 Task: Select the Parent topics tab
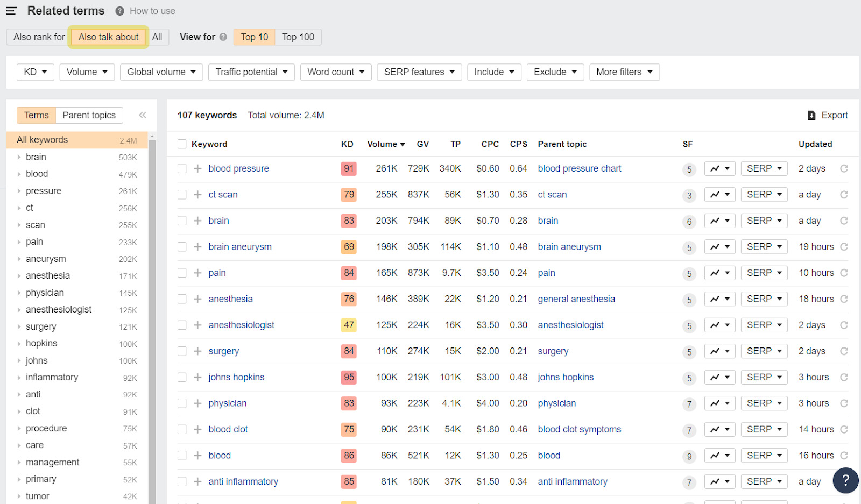click(89, 115)
